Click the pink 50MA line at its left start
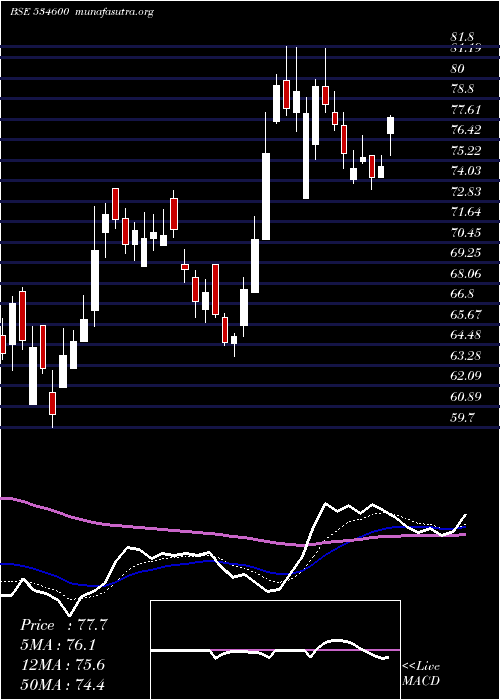The height and width of the screenshot is (700, 500). (x=5, y=498)
